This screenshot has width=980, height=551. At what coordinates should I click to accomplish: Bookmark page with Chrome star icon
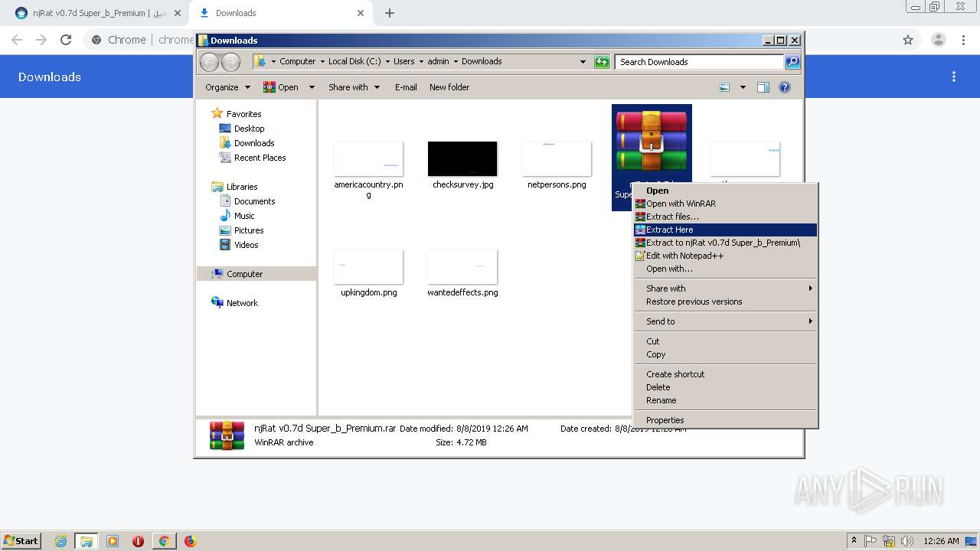pyautogui.click(x=908, y=40)
